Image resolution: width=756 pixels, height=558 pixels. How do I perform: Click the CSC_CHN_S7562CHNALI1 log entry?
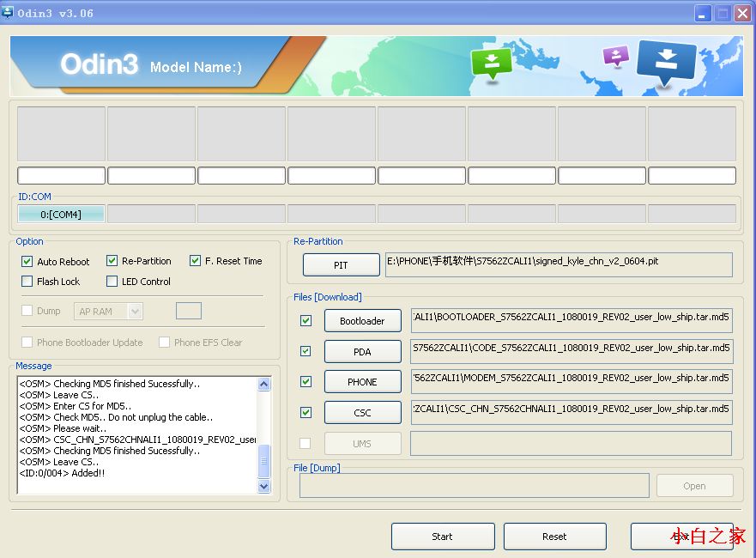(137, 440)
